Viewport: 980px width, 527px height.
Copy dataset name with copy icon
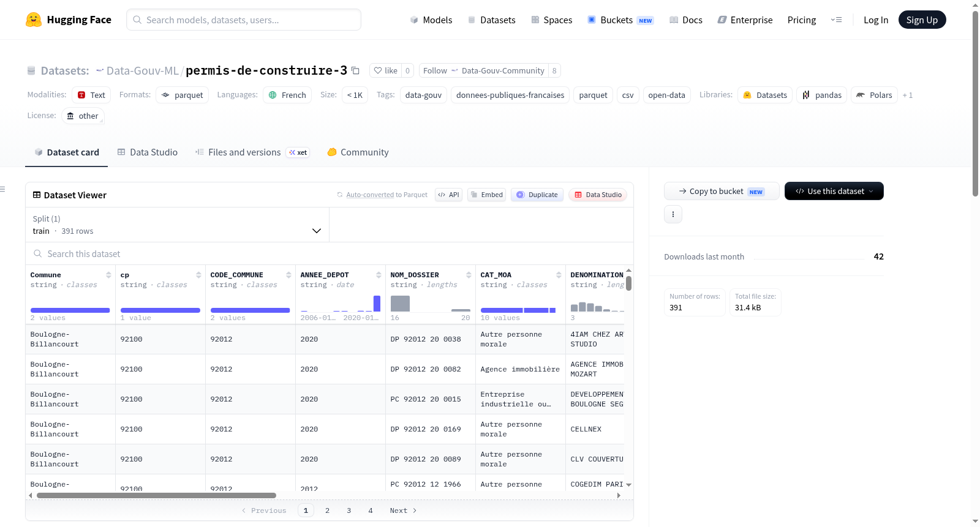pyautogui.click(x=355, y=70)
